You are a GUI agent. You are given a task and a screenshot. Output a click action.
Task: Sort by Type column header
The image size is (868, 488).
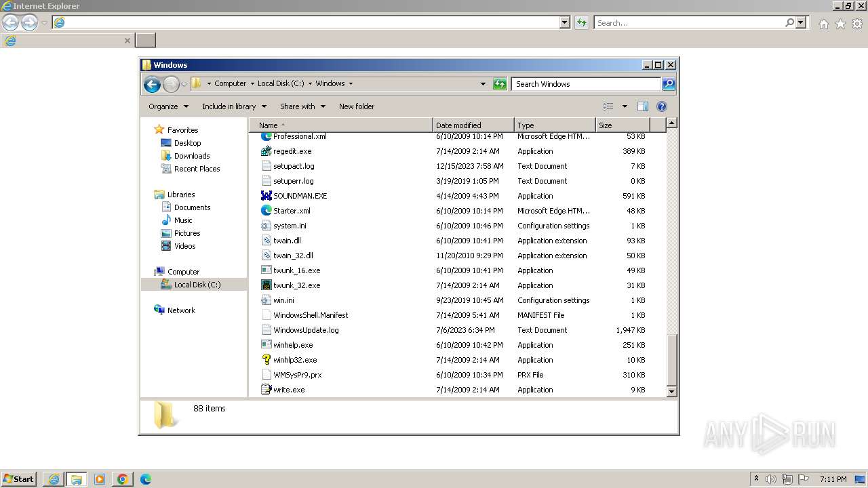pyautogui.click(x=555, y=125)
